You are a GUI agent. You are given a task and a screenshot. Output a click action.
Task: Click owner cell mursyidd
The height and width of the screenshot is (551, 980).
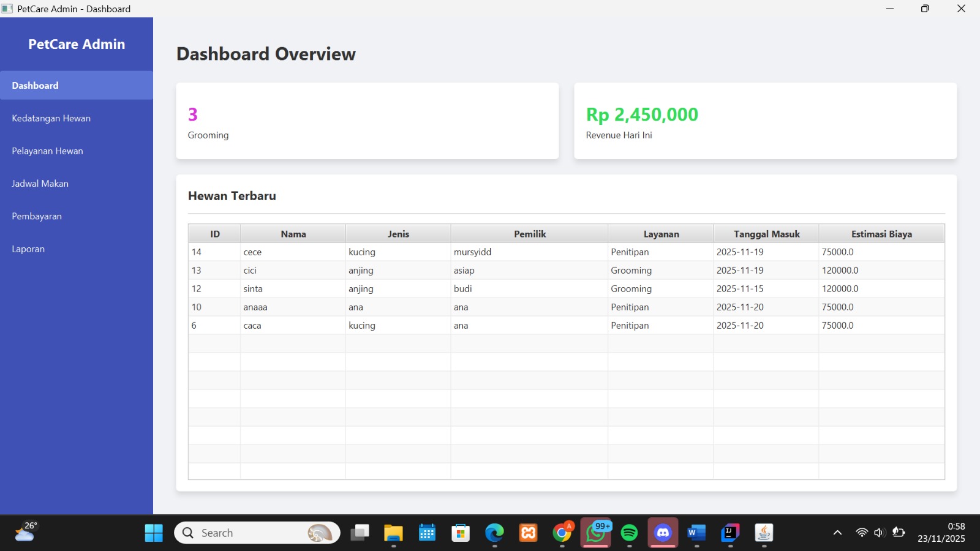(x=530, y=252)
